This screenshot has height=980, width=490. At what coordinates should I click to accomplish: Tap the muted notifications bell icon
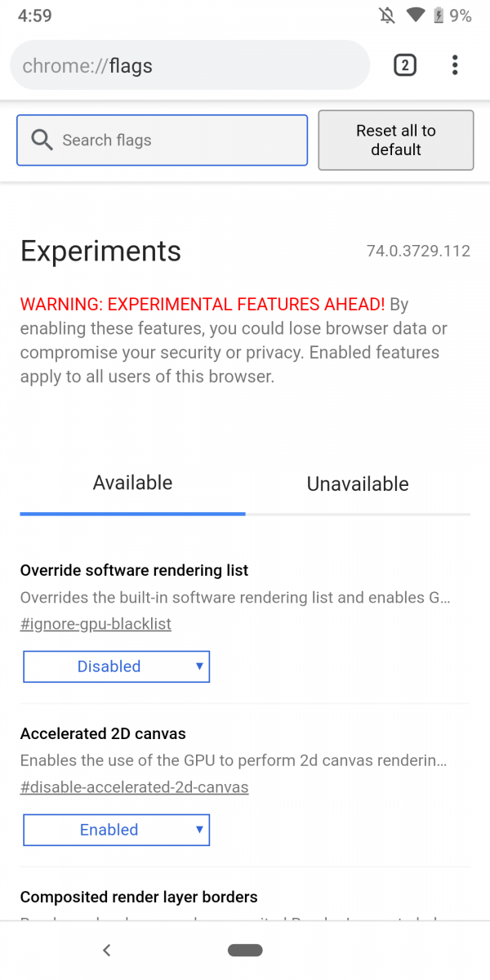click(x=390, y=16)
